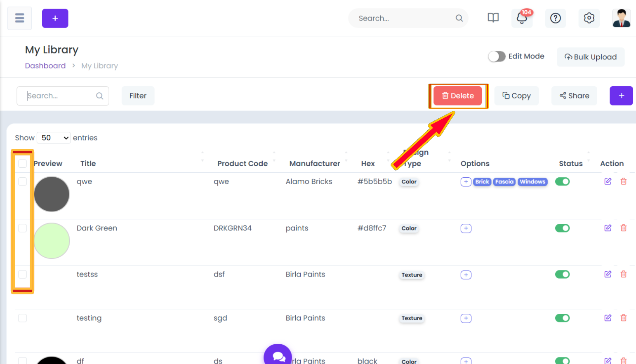Delete the testing row
Screen dimensions: 636x364
[624, 318]
